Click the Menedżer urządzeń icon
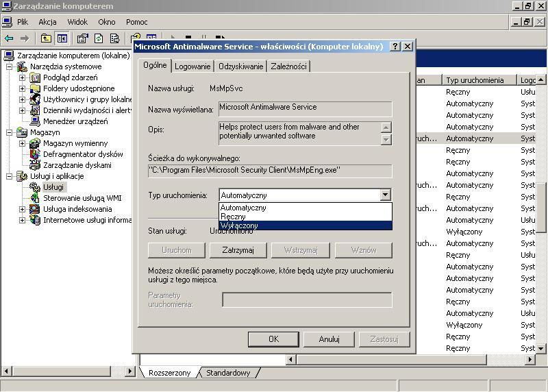This screenshot has width=548, height=392. tap(35, 121)
